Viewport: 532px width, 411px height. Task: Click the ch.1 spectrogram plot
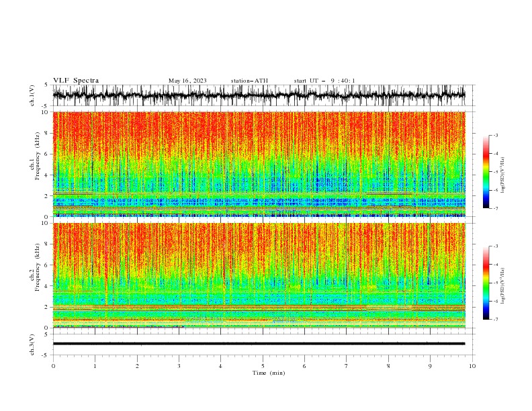click(x=259, y=164)
